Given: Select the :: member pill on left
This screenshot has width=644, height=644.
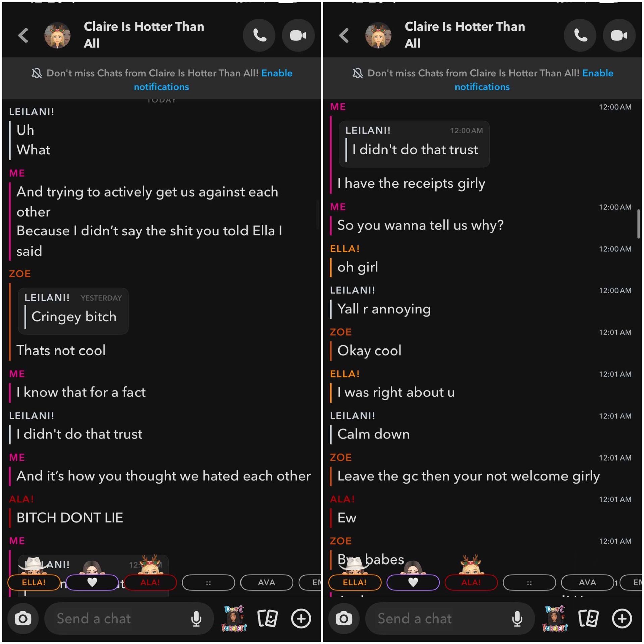Looking at the screenshot, I should [208, 583].
